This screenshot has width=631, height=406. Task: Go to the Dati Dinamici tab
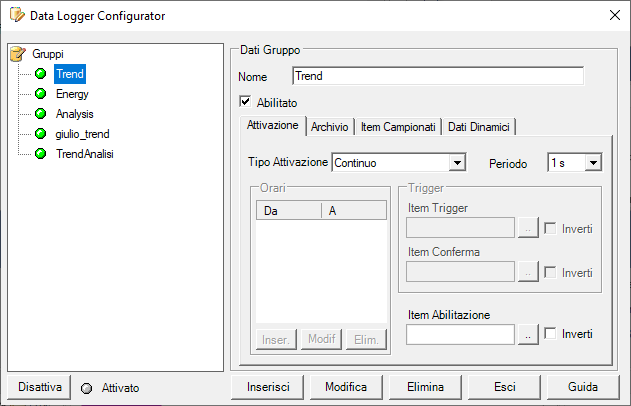[478, 127]
